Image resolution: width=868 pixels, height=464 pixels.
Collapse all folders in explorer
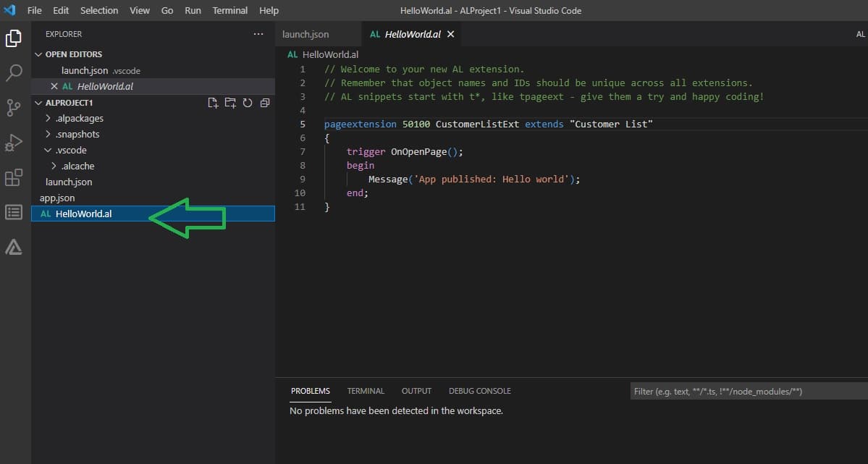[265, 103]
